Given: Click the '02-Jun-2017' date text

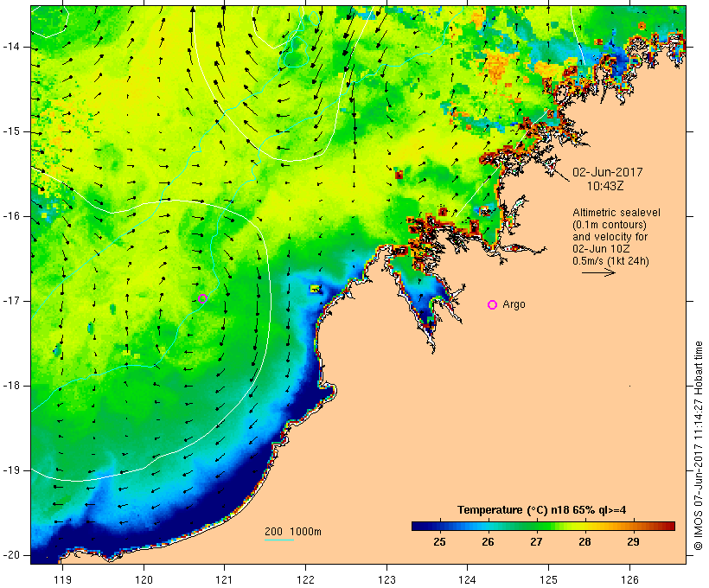Looking at the screenshot, I should (x=607, y=172).
